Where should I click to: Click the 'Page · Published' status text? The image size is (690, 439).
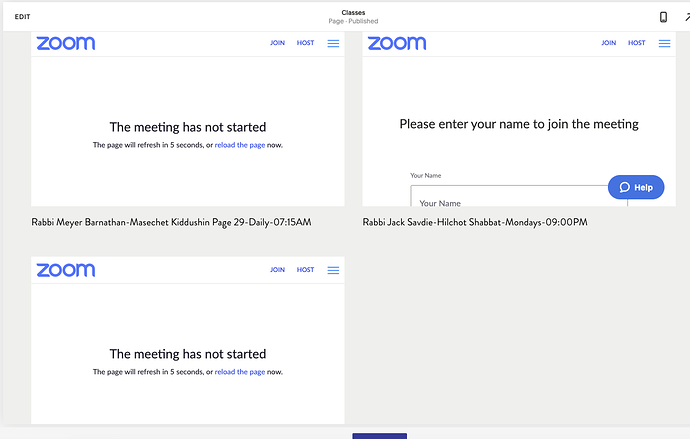tap(353, 21)
